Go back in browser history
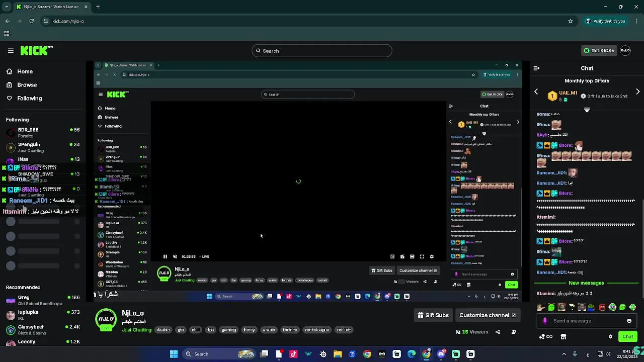This screenshot has height=362, width=644. [x=8, y=21]
